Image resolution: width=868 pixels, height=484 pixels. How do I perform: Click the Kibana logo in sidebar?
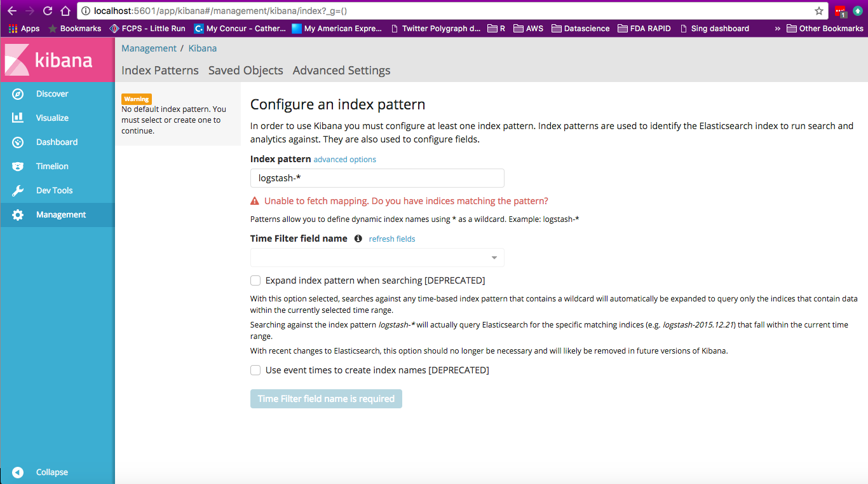[50, 60]
